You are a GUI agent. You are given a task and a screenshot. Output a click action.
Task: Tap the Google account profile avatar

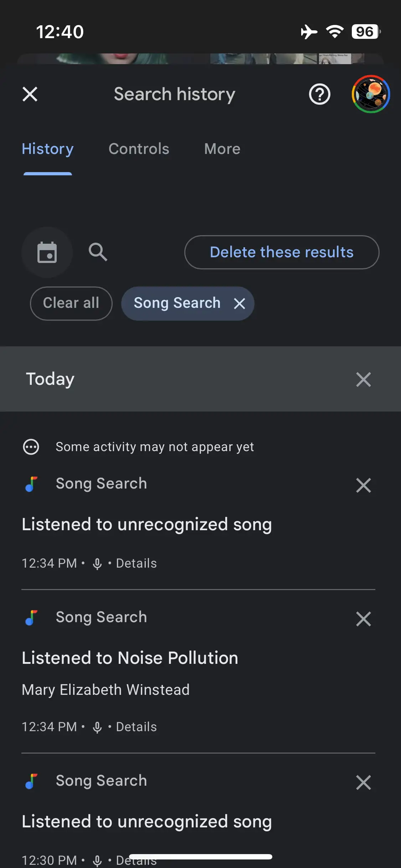tap(371, 94)
